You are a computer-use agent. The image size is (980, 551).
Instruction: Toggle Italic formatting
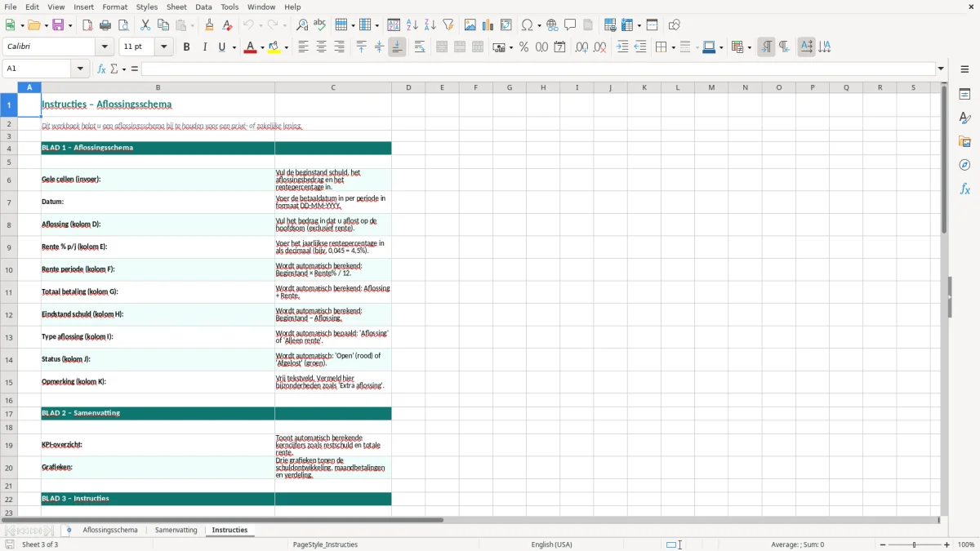coord(204,47)
